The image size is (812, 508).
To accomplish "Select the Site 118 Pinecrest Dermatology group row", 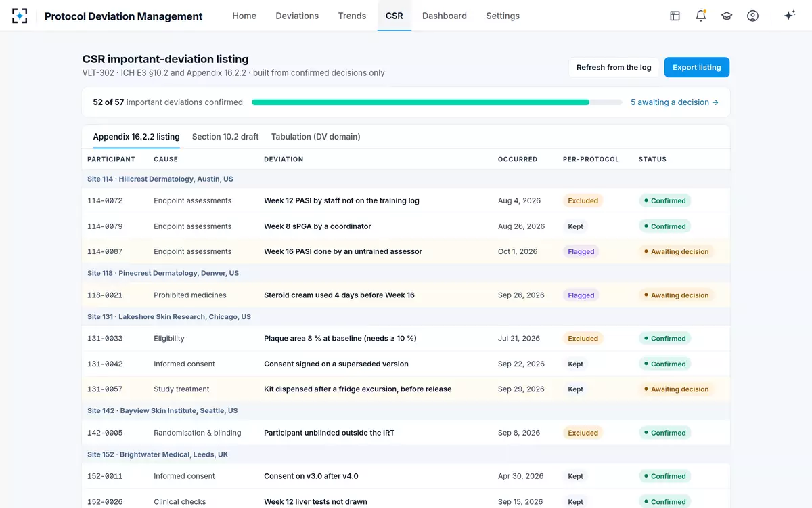I will click(406, 273).
